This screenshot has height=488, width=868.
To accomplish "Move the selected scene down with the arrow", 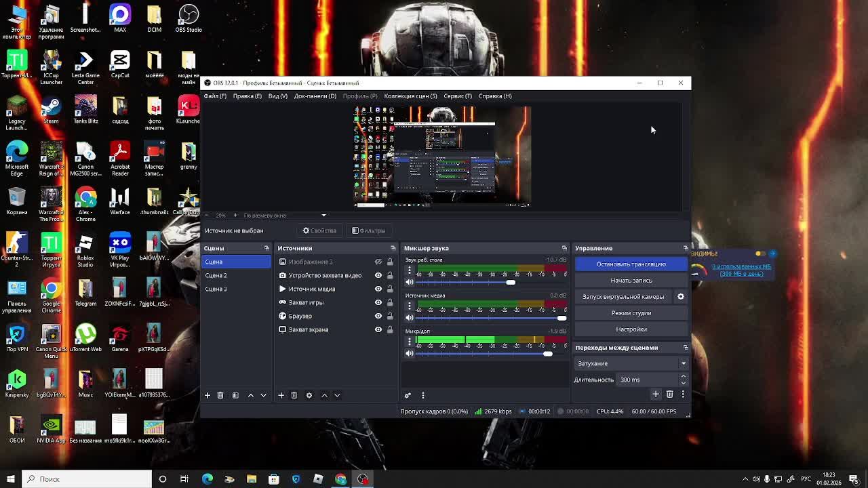I will [263, 395].
